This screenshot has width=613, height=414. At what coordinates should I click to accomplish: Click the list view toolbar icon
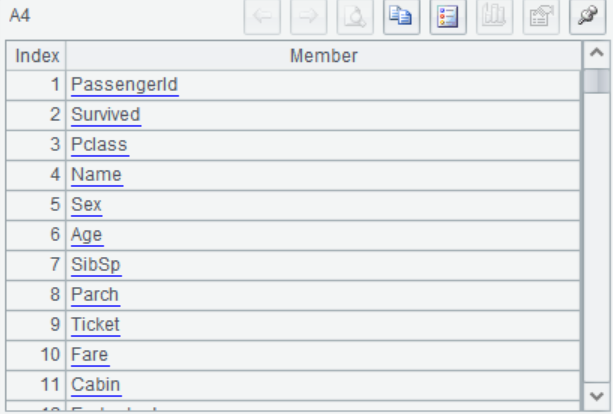[446, 17]
